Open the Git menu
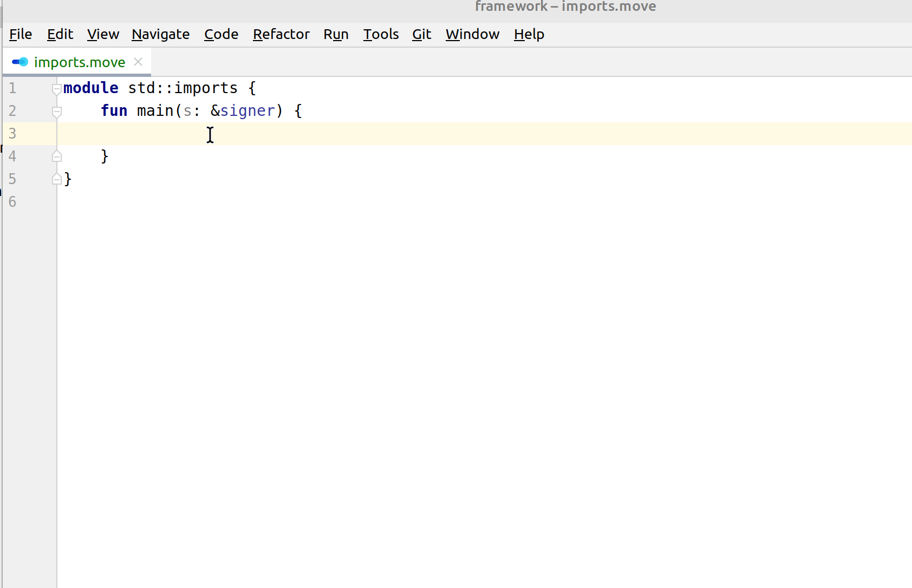Screen dimensions: 912x588 click(x=421, y=35)
